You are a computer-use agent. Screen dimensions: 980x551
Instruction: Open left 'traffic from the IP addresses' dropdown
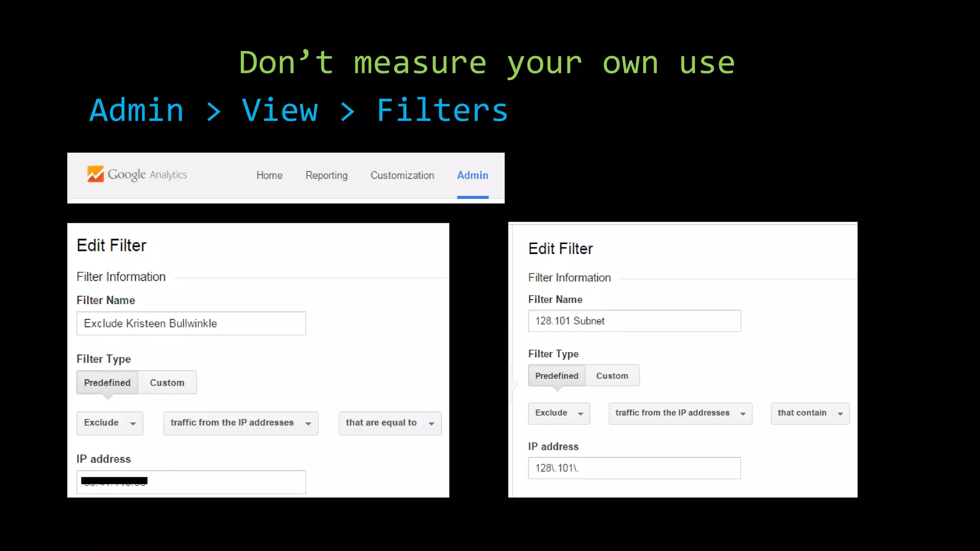241,423
